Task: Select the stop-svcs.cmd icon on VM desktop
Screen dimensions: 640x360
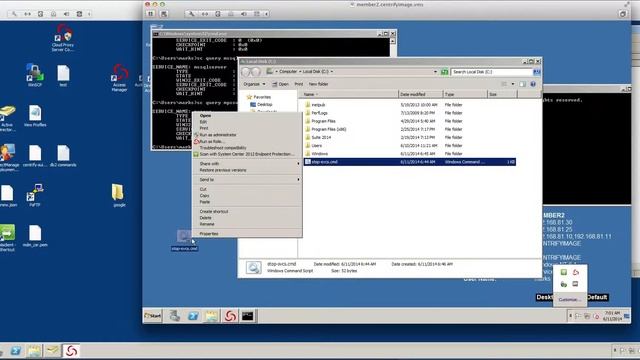Action: coord(184,240)
